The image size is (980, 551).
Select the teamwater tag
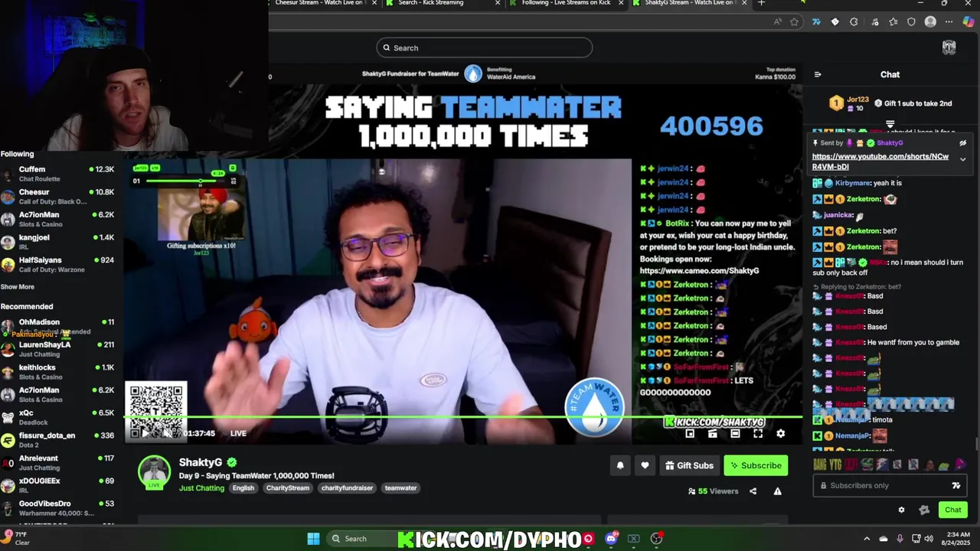[x=400, y=488]
